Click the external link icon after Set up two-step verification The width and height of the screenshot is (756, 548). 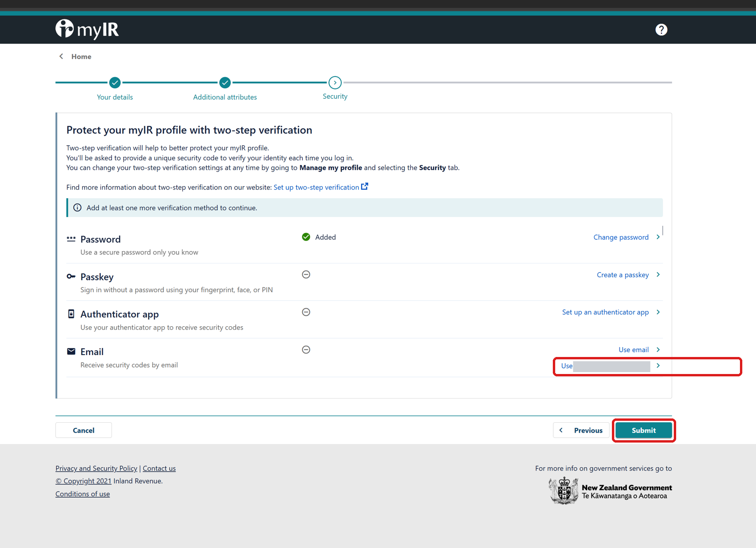point(364,186)
